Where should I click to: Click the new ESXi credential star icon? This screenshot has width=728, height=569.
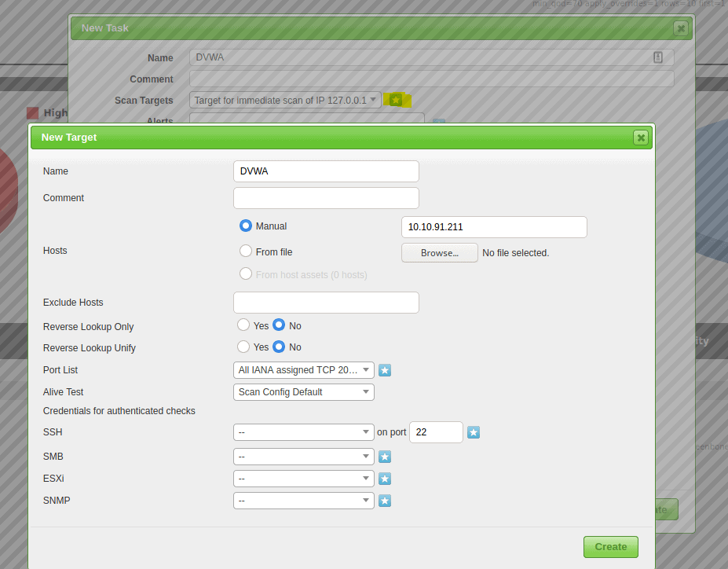pos(385,479)
